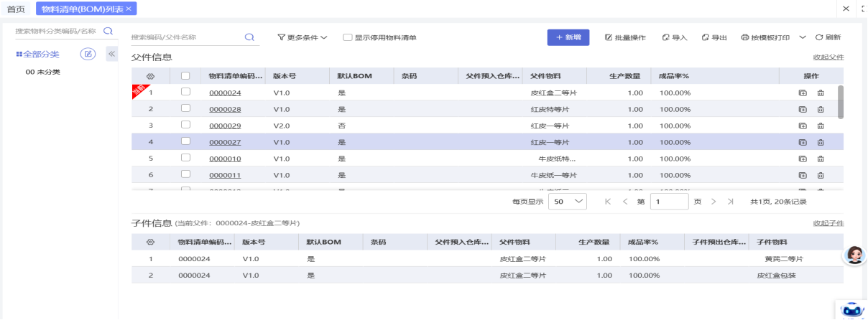Tick the checkbox for row 0000029
The width and height of the screenshot is (868, 320).
pos(185,125)
